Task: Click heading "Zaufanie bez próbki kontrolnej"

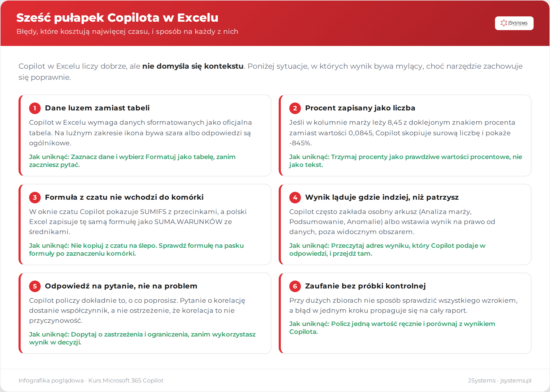Action: (x=365, y=286)
